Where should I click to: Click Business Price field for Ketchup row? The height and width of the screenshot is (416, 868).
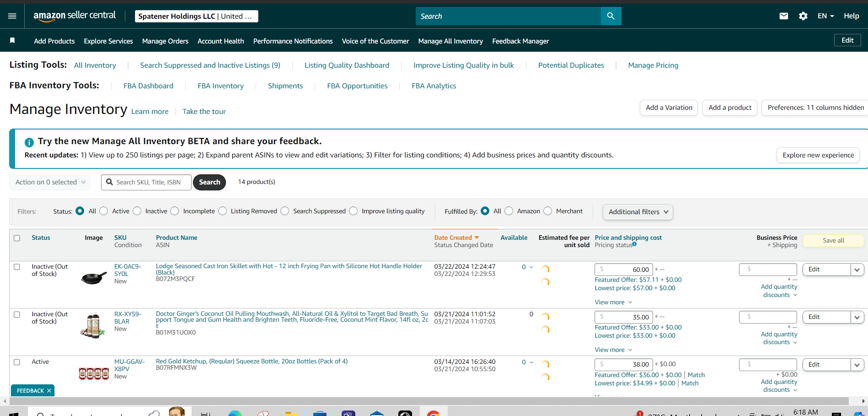click(768, 365)
